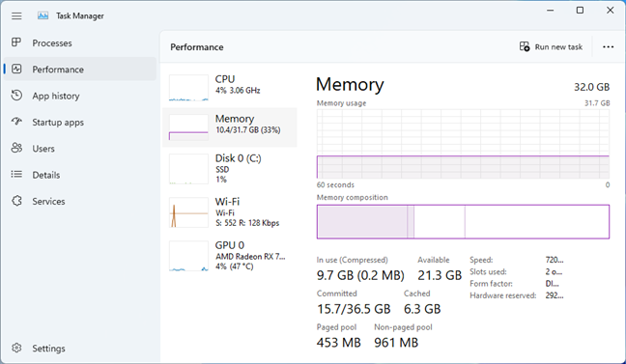Navigate to the Details page
Image resolution: width=626 pixels, height=364 pixels.
pyautogui.click(x=80, y=175)
